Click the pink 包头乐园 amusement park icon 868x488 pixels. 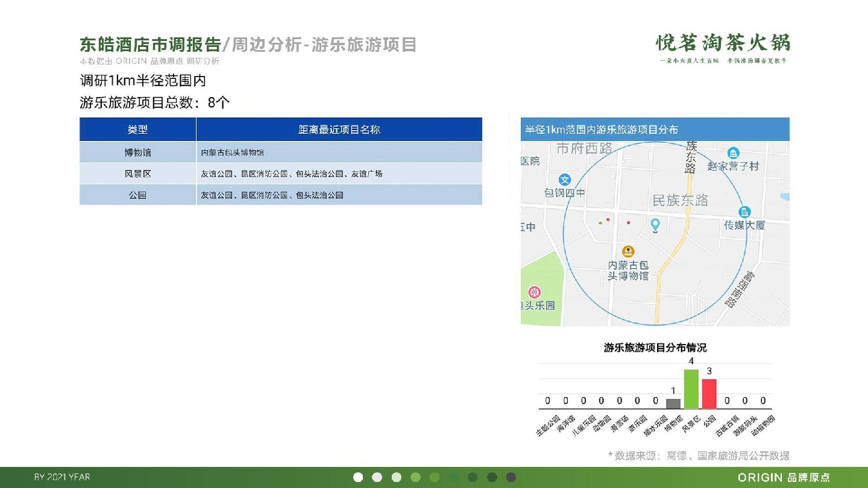coord(534,291)
